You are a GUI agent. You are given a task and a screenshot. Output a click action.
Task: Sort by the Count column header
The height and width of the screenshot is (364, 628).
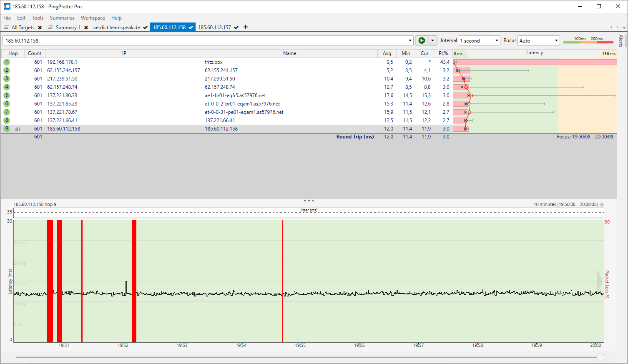tap(35, 53)
